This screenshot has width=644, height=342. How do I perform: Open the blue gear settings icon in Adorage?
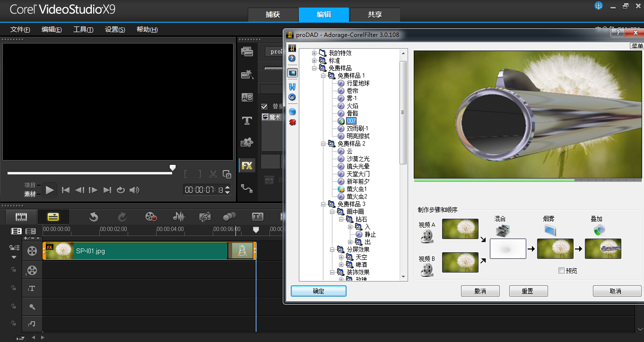pos(292,97)
